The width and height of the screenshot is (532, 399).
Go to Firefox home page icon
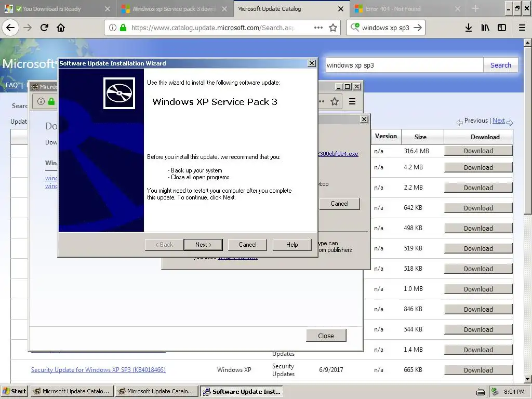point(61,28)
